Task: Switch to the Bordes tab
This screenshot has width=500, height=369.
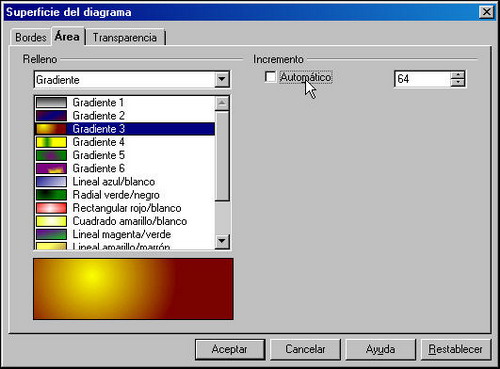Action: pos(31,37)
